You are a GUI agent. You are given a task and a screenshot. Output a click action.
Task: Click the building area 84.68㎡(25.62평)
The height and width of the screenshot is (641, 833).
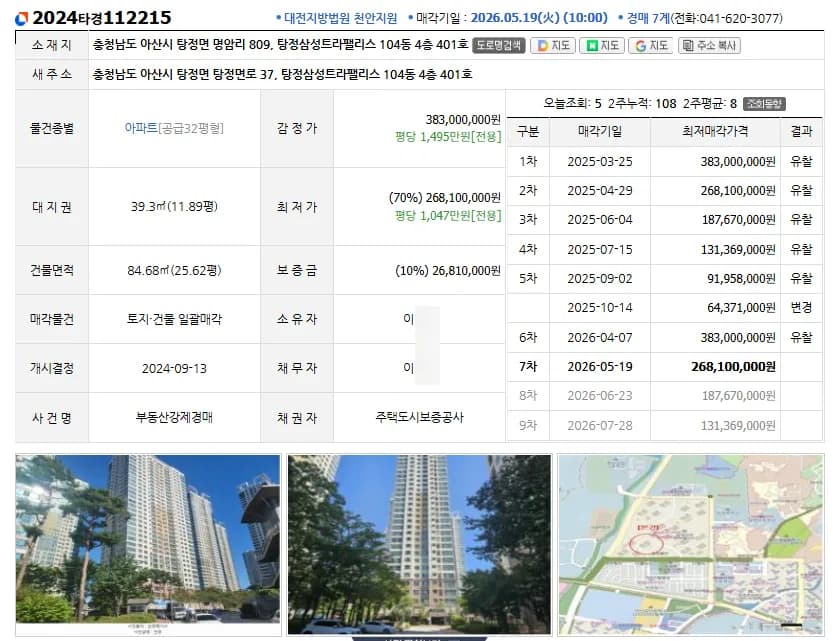pyautogui.click(x=174, y=271)
